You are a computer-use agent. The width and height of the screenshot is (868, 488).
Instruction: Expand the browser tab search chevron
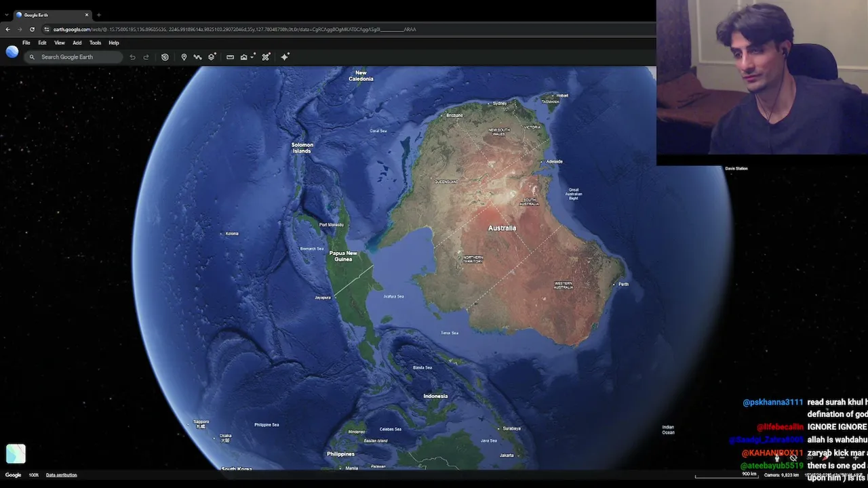coord(7,15)
